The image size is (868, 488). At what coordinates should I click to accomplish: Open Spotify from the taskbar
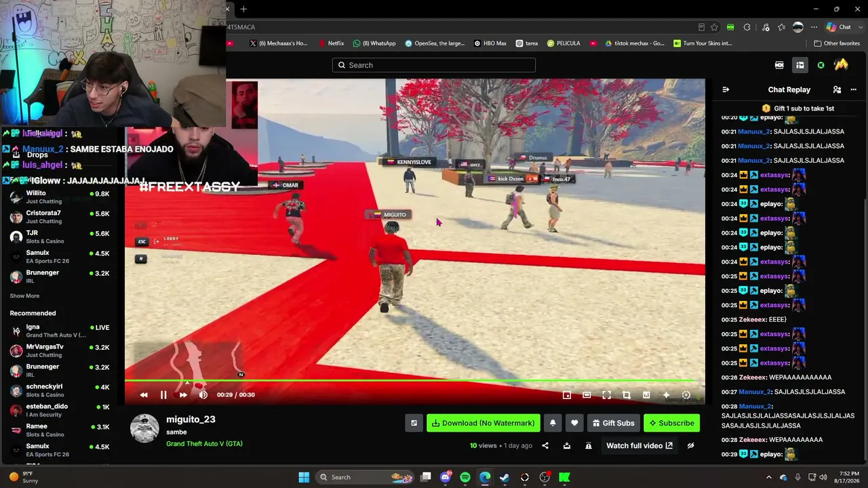coord(465,477)
